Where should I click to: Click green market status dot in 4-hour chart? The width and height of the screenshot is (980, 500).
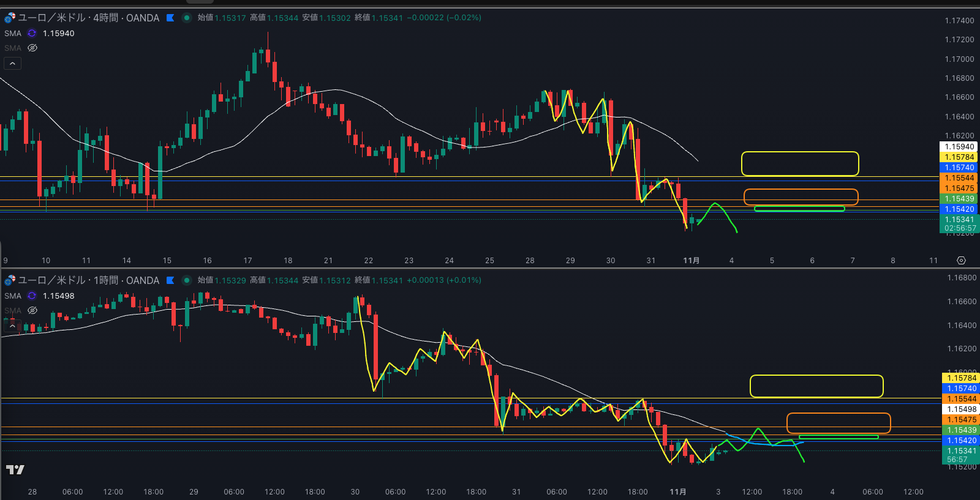pos(187,18)
